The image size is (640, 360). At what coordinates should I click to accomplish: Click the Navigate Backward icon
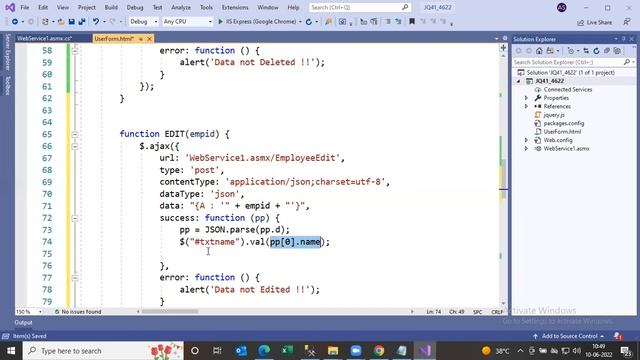point(15,22)
